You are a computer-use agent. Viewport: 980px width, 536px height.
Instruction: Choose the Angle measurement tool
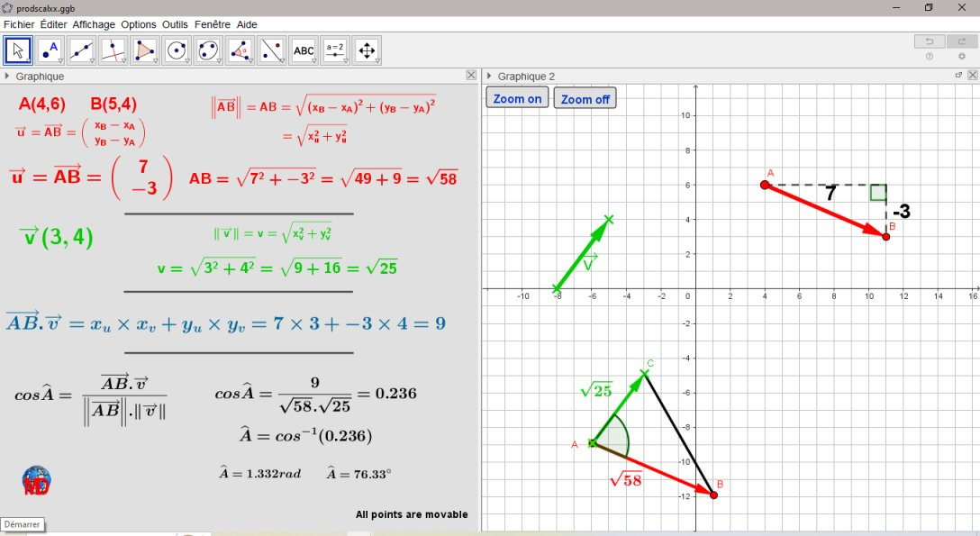(x=240, y=50)
